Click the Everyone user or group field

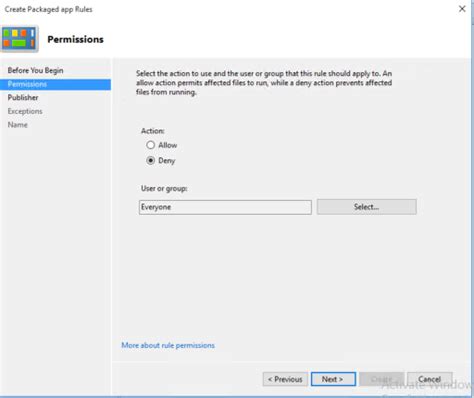click(x=225, y=207)
